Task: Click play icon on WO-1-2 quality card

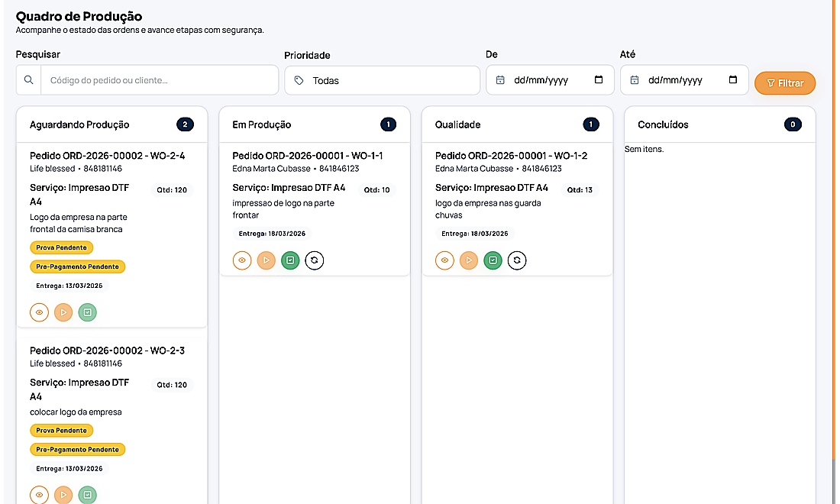Action: coord(469,260)
